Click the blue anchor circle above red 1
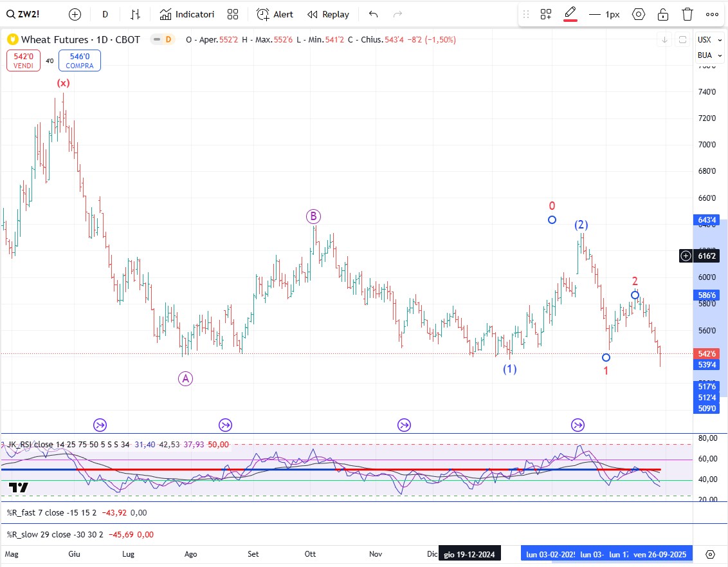This screenshot has height=567, width=728. point(606,357)
